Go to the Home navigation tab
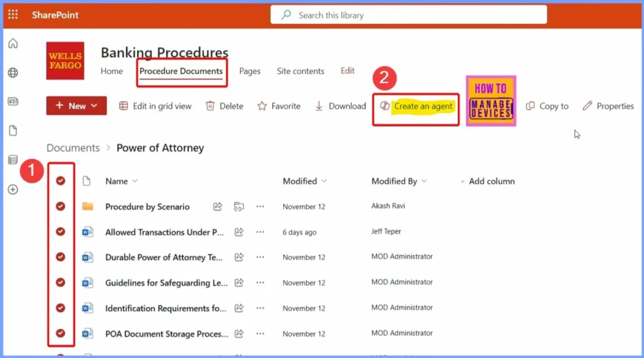This screenshot has height=358, width=644. [112, 71]
